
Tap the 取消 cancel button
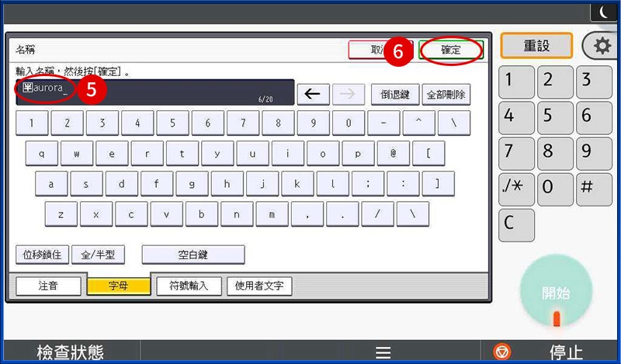[x=380, y=50]
